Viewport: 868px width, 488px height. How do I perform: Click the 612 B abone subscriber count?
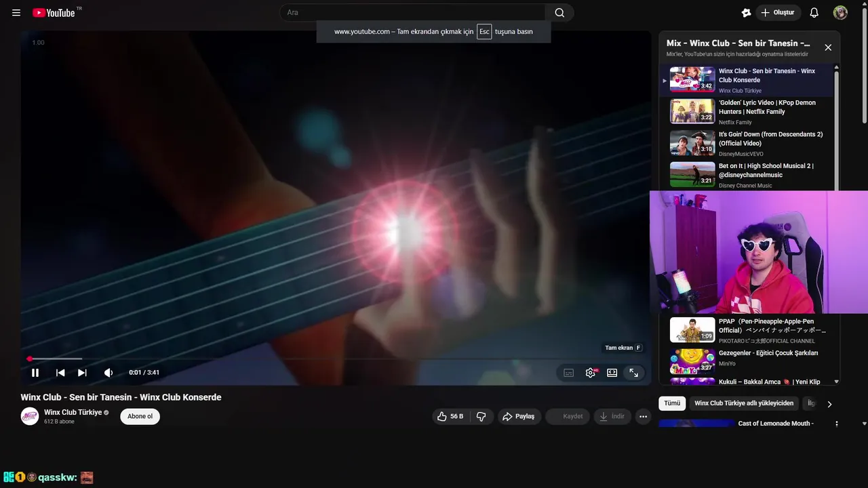(x=59, y=422)
